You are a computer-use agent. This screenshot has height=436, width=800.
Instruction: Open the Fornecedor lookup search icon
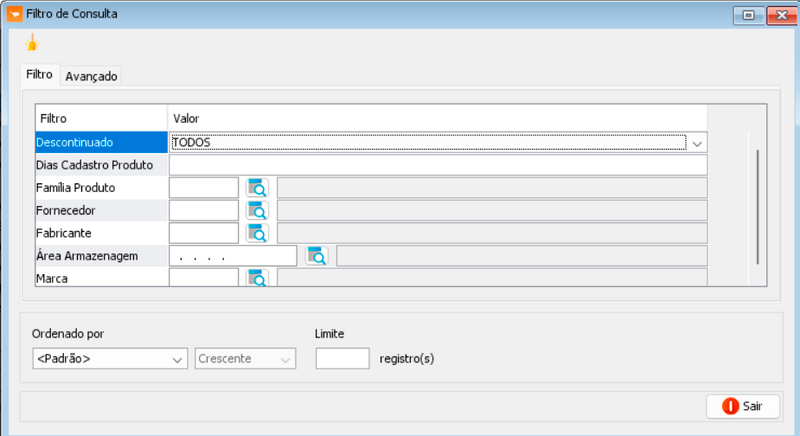[257, 210]
